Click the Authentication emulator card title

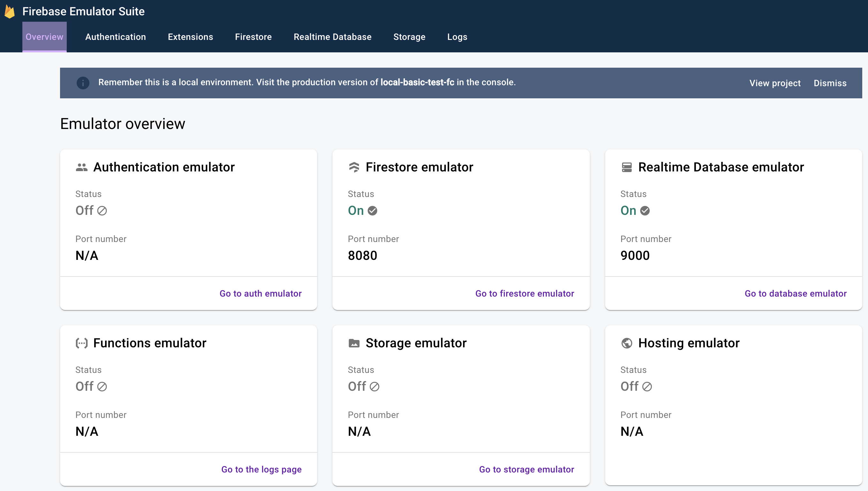(x=164, y=167)
